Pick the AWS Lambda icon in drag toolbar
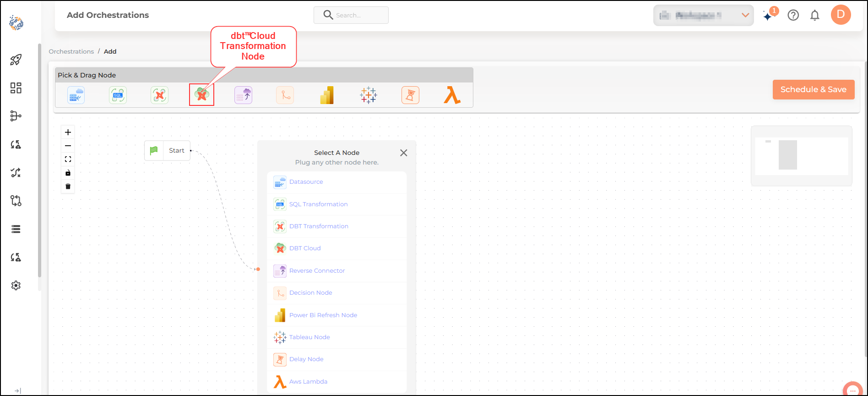This screenshot has height=396, width=868. (x=452, y=95)
